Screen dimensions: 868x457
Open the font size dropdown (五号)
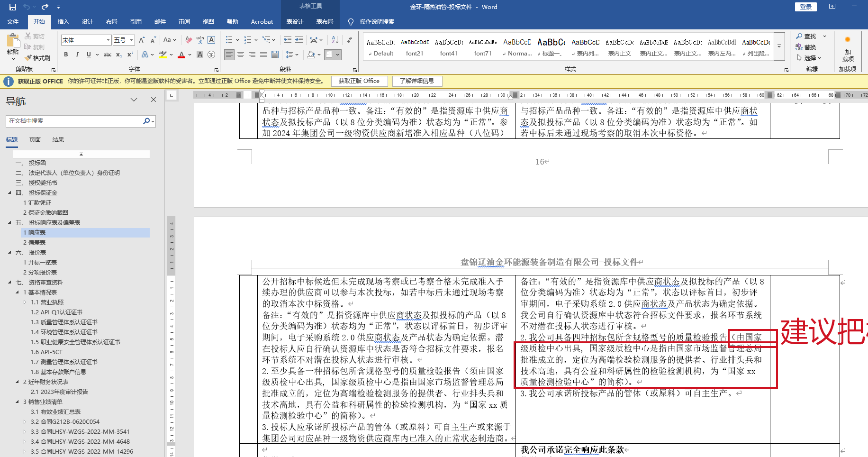[132, 40]
